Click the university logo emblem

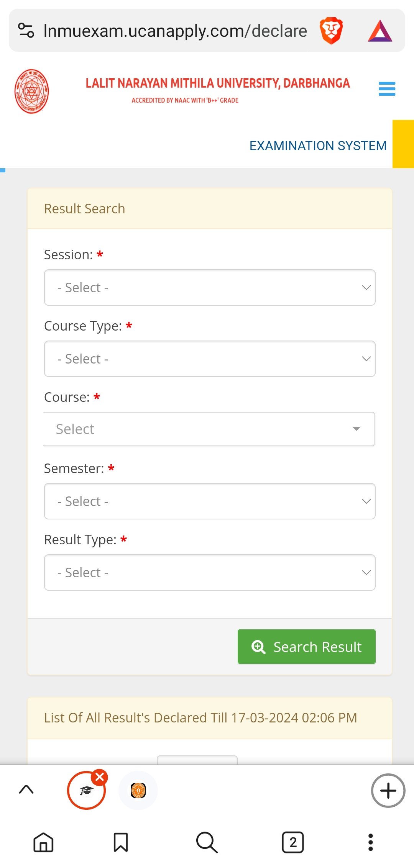click(32, 91)
